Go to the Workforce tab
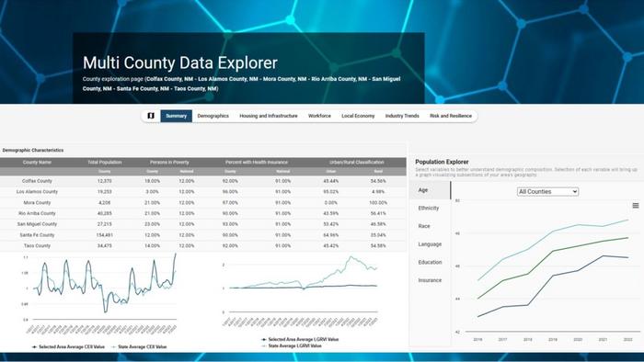644x362 pixels. pos(319,116)
